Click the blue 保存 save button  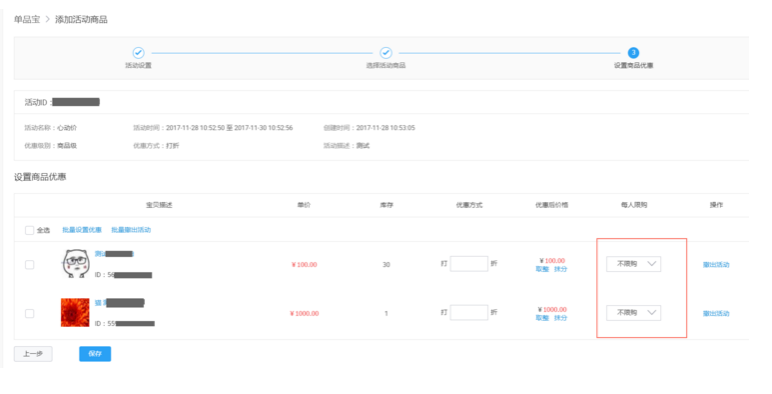[95, 354]
